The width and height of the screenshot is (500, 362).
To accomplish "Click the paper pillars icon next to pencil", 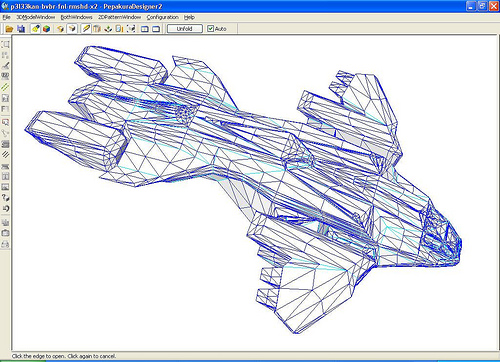I will click(x=97, y=29).
